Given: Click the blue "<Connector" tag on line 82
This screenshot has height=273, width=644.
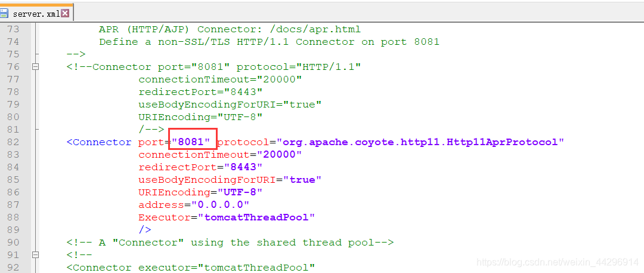Looking at the screenshot, I should point(98,142).
